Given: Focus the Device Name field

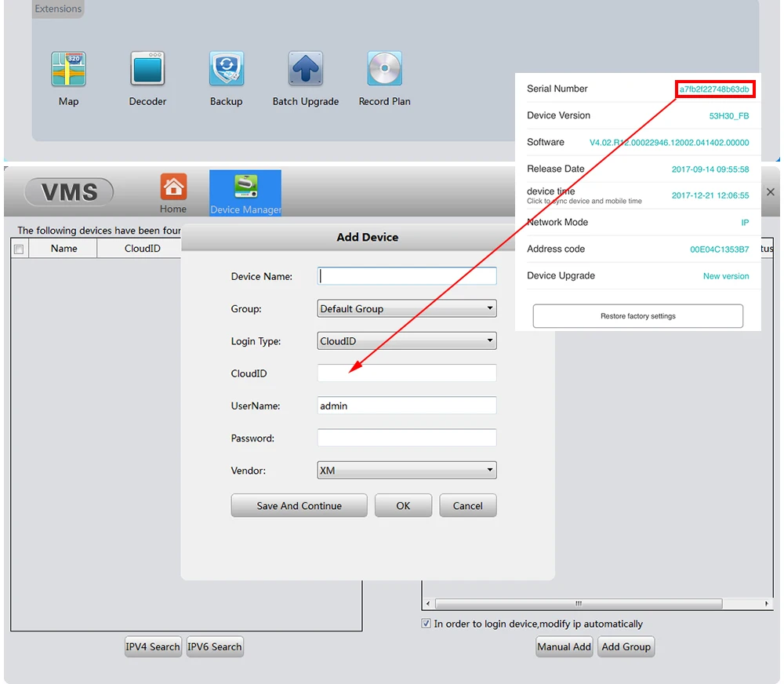Looking at the screenshot, I should 407,276.
